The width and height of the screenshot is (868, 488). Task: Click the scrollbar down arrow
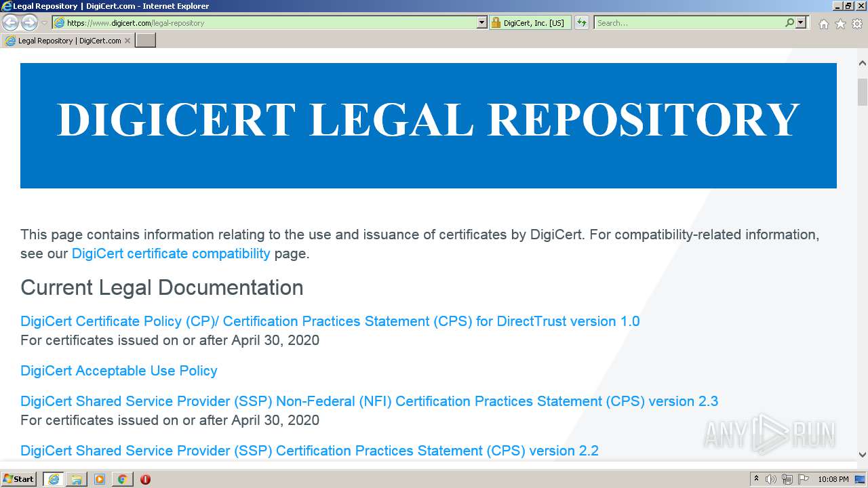click(x=863, y=455)
